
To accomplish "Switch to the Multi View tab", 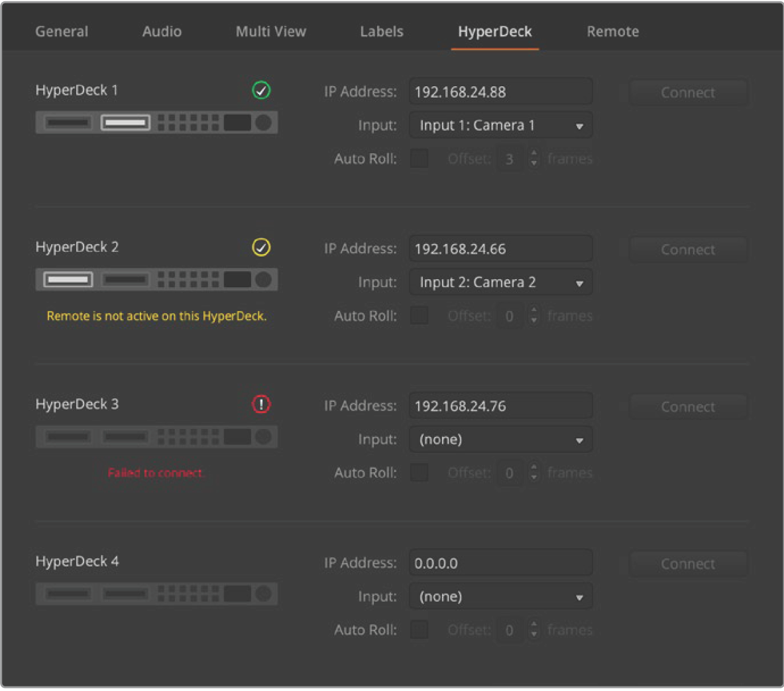I will coord(271,31).
